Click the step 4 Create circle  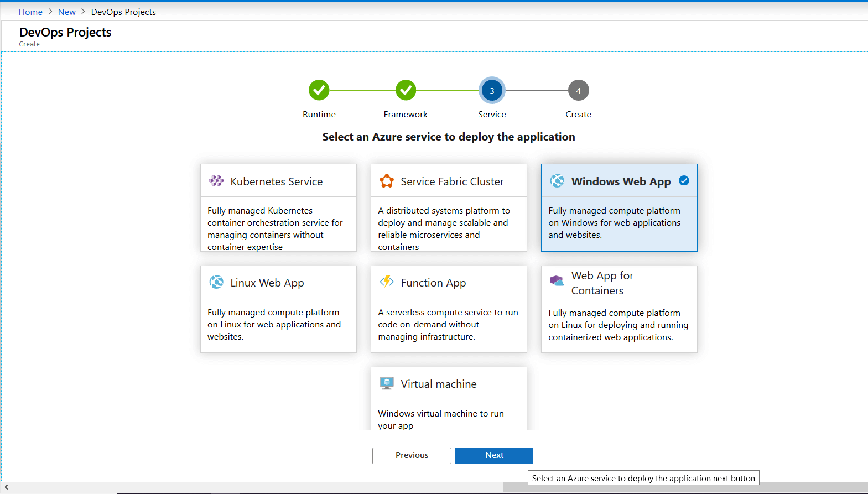click(578, 90)
